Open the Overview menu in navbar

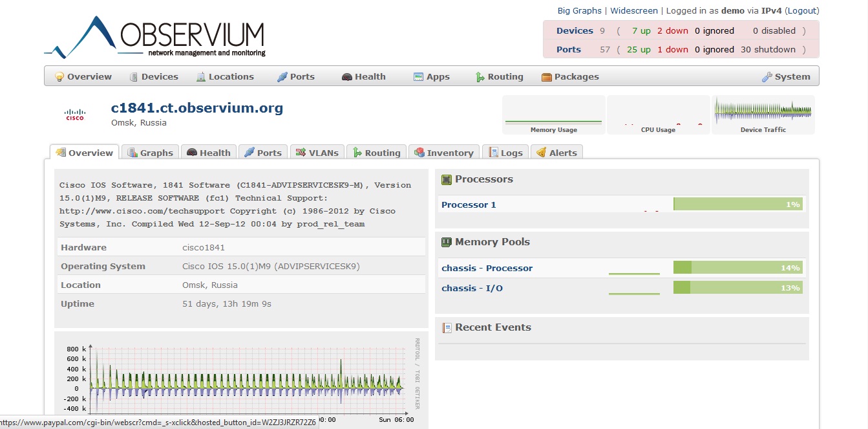click(x=83, y=76)
